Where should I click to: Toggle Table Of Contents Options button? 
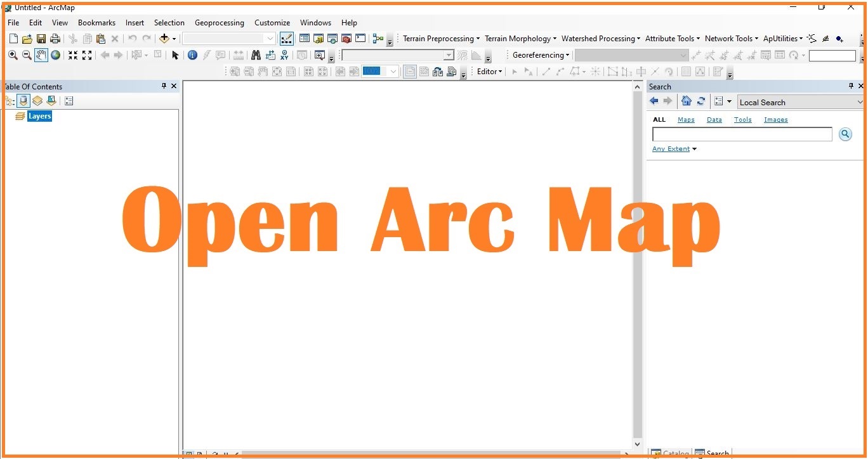point(69,101)
